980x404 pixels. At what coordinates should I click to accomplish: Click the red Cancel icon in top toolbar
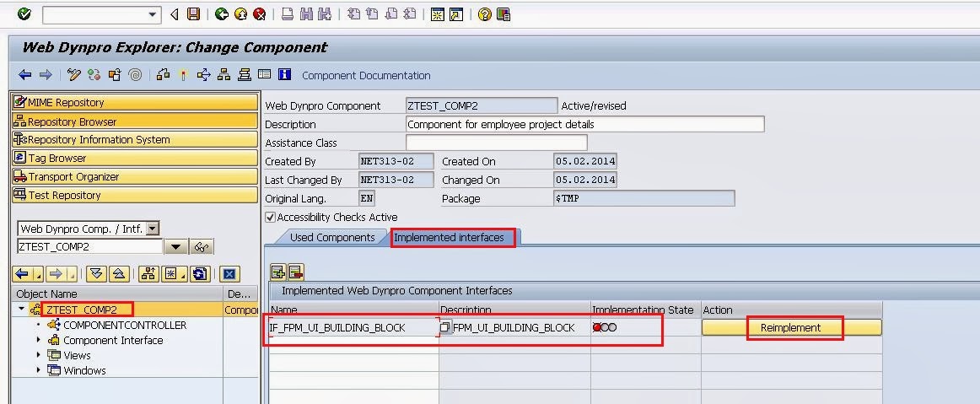pyautogui.click(x=260, y=14)
